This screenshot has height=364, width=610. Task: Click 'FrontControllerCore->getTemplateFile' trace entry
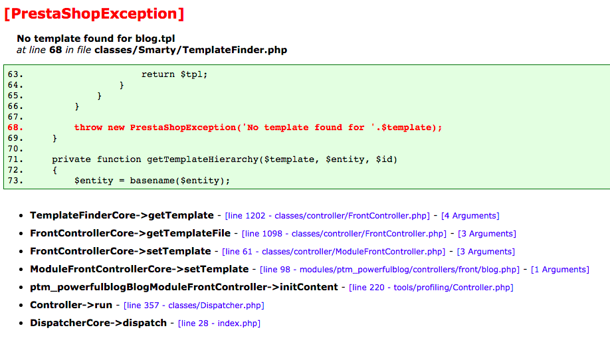click(x=130, y=233)
